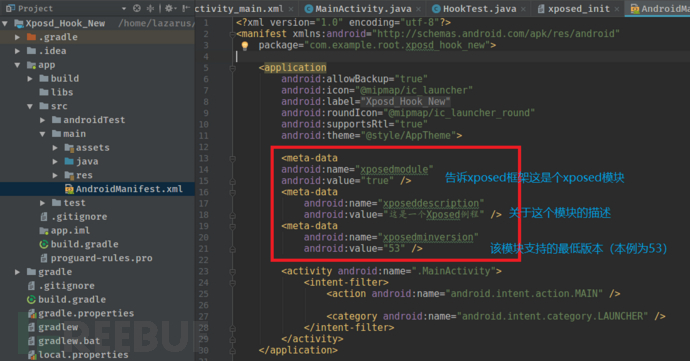The height and width of the screenshot is (361, 690).
Task: Click the yellow light bulb intention icon
Action: tap(245, 45)
